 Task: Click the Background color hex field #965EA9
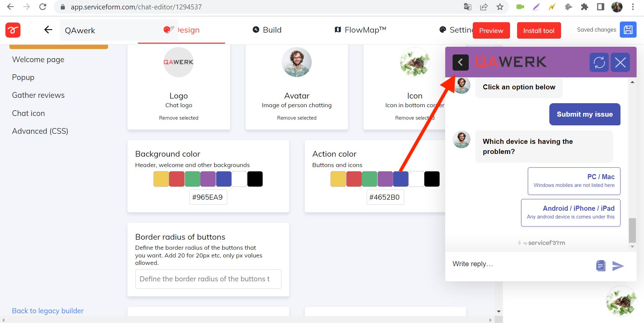pos(208,197)
